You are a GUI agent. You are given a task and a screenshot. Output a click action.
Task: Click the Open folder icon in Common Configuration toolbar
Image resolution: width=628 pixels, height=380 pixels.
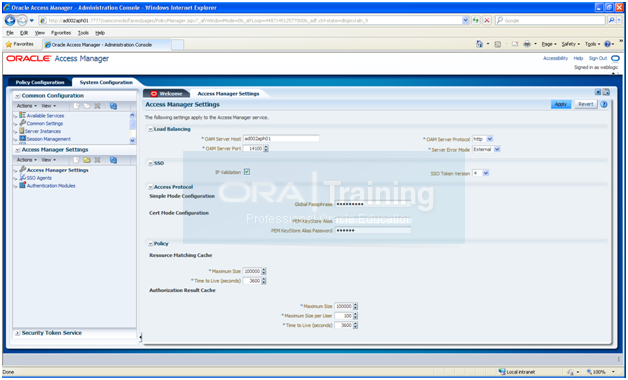tap(87, 106)
